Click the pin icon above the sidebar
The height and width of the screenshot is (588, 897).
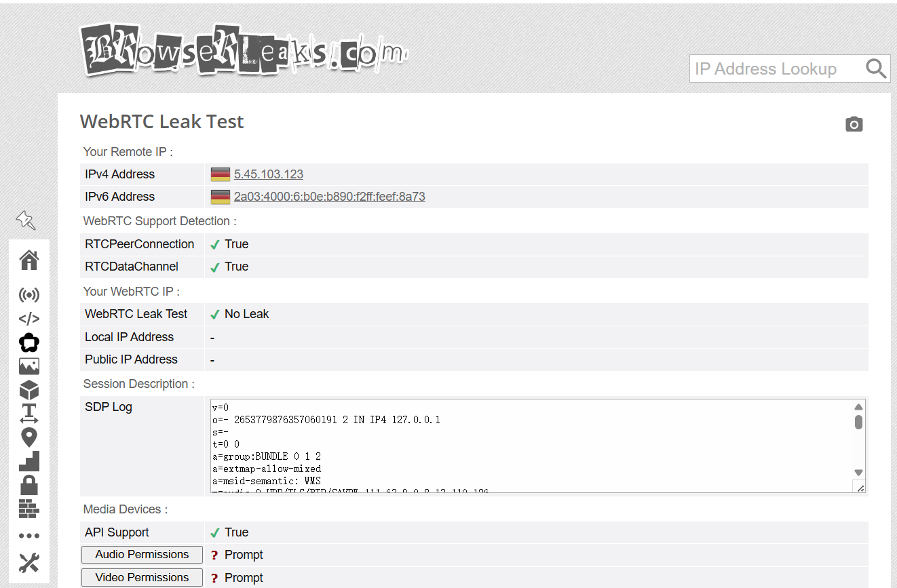(26, 220)
